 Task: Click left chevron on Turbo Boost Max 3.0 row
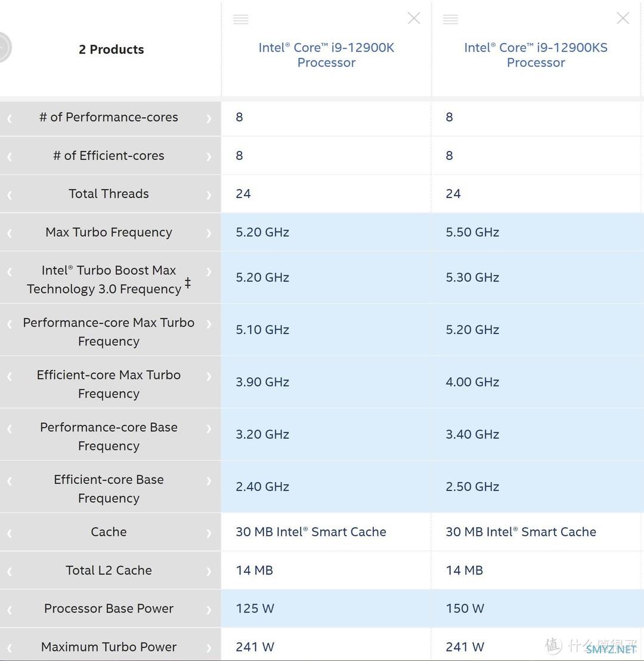point(10,272)
